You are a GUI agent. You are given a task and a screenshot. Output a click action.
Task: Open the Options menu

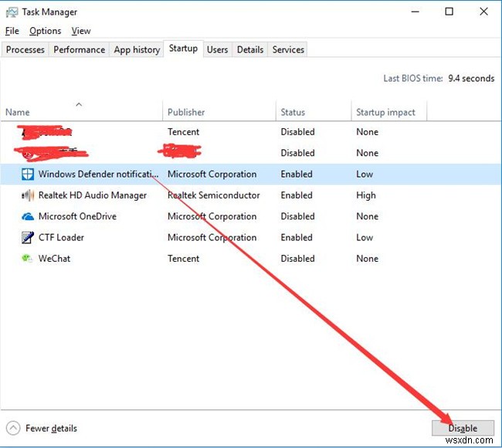pyautogui.click(x=45, y=31)
